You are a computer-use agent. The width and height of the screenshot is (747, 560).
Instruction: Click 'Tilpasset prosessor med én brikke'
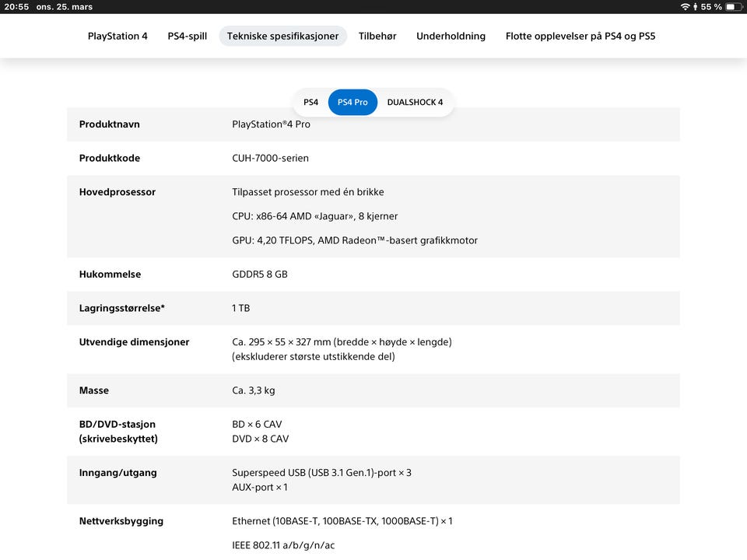pyautogui.click(x=308, y=192)
